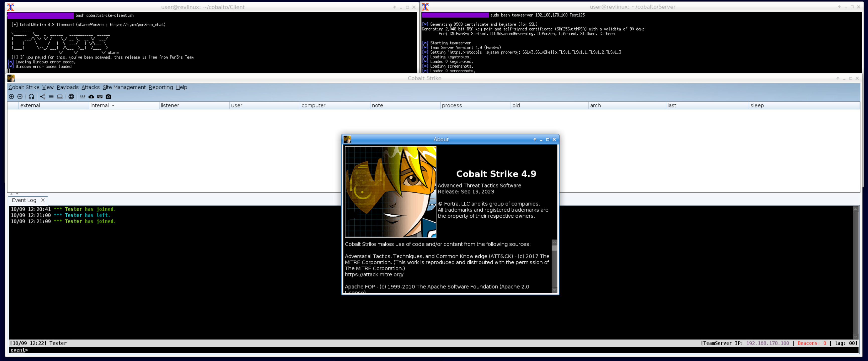
Task: Click the 'lag: 00' status text
Action: pyautogui.click(x=846, y=343)
